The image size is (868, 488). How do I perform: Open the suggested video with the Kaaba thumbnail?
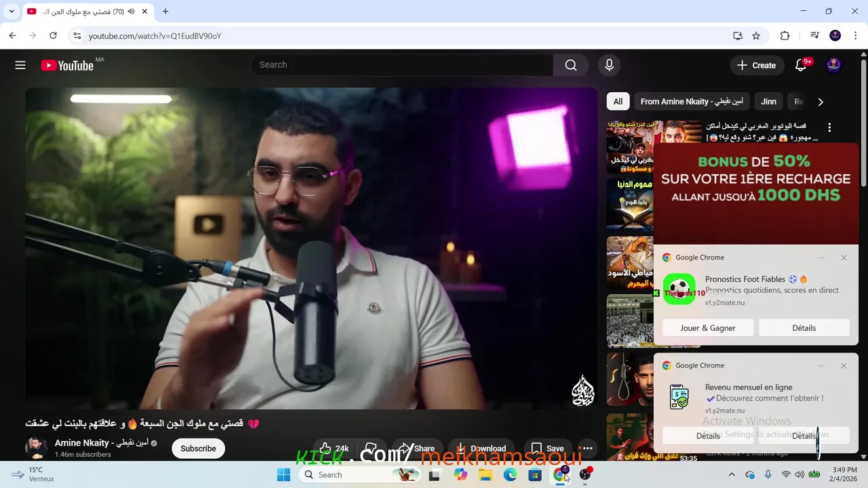click(630, 321)
